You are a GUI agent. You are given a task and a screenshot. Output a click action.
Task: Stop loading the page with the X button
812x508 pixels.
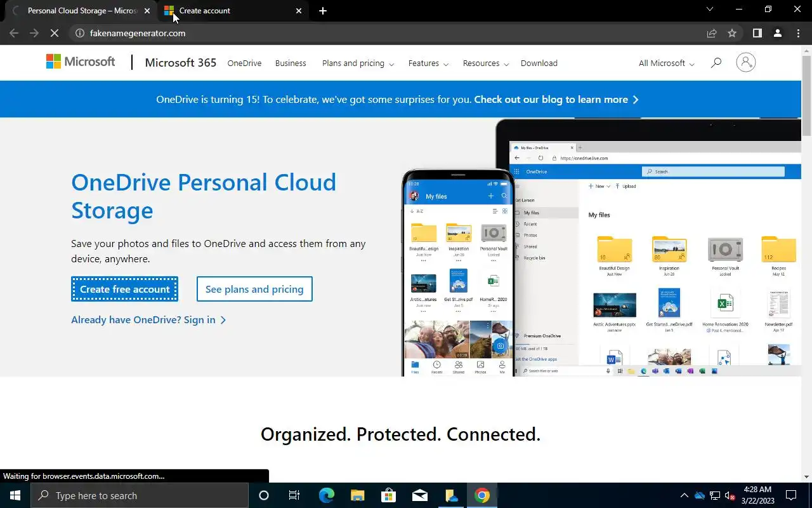[x=55, y=33]
